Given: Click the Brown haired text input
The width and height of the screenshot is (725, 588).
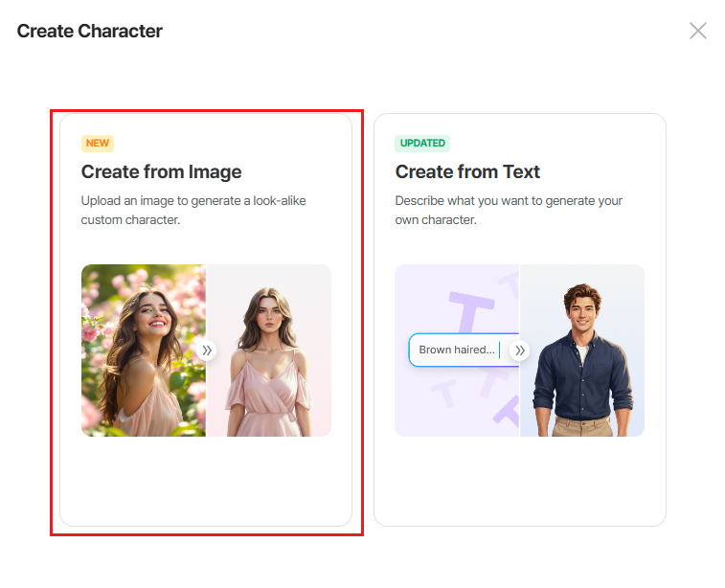Looking at the screenshot, I should point(464,350).
